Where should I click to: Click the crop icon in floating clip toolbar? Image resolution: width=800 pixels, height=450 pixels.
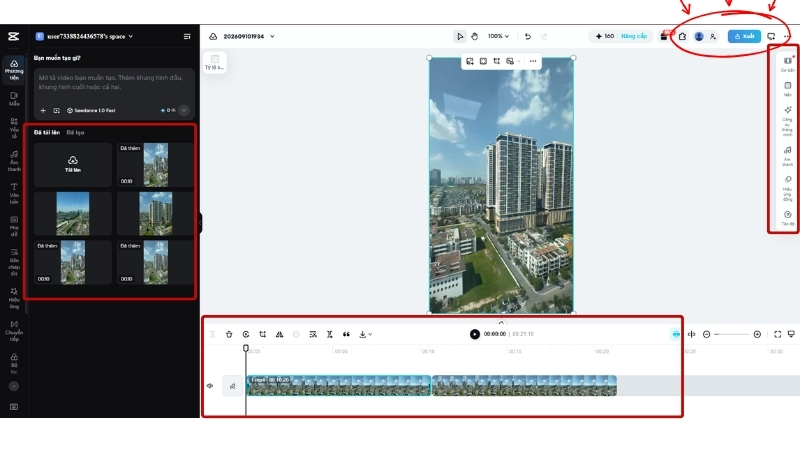[496, 61]
